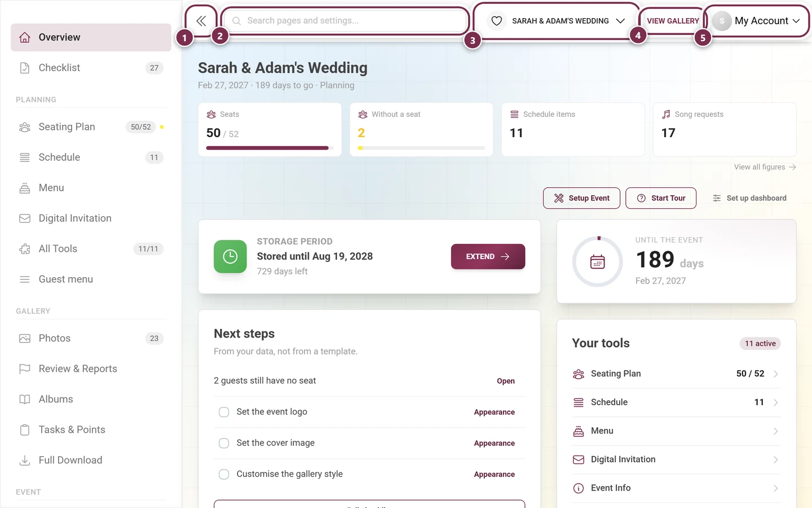
Task: Click the Seats progress bar
Action: (x=270, y=148)
